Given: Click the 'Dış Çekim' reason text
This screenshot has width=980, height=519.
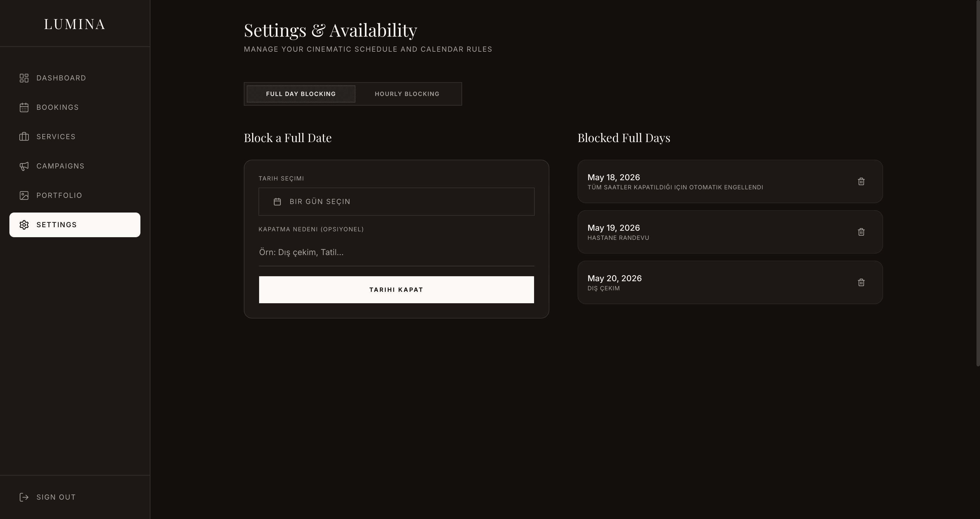Looking at the screenshot, I should [x=603, y=288].
